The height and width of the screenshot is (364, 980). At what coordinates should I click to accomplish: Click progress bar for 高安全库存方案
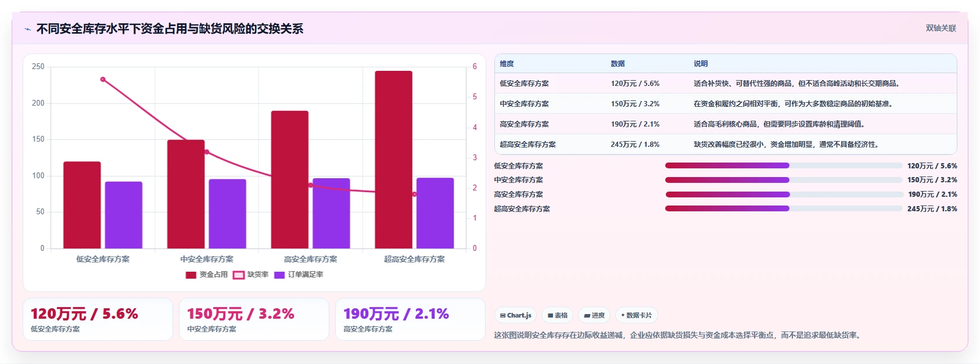coord(784,194)
